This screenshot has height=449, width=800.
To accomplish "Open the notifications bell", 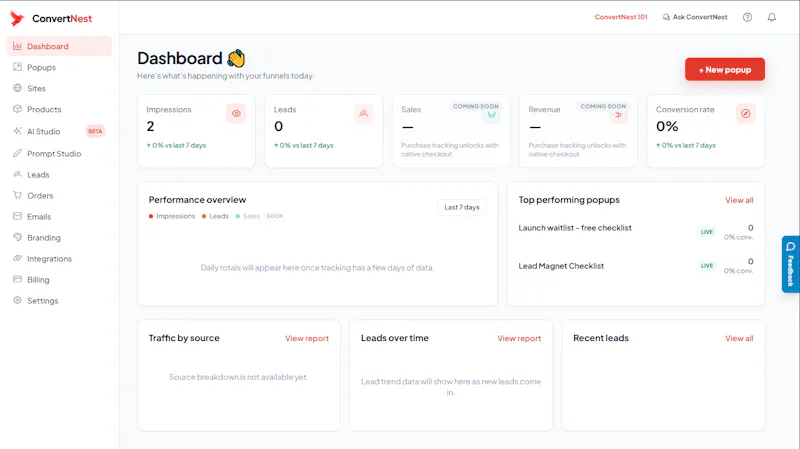I will [772, 17].
